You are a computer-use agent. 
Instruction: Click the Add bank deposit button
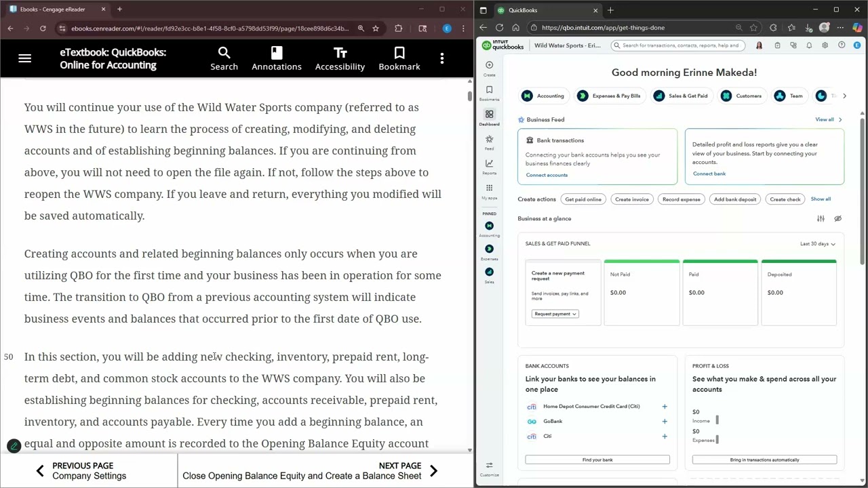735,199
